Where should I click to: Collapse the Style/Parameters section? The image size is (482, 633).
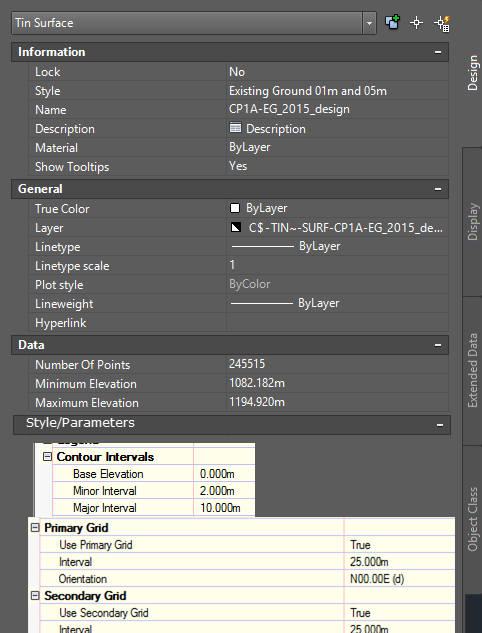click(440, 425)
